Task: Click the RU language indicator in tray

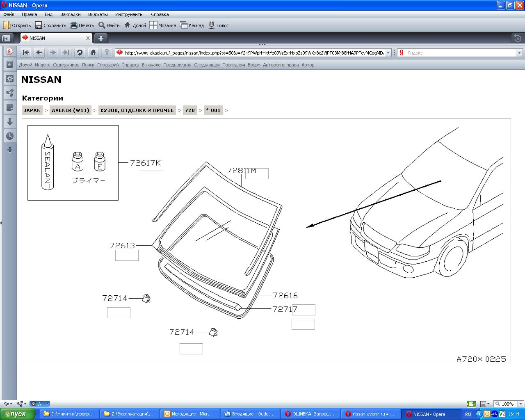Action: 468,414
